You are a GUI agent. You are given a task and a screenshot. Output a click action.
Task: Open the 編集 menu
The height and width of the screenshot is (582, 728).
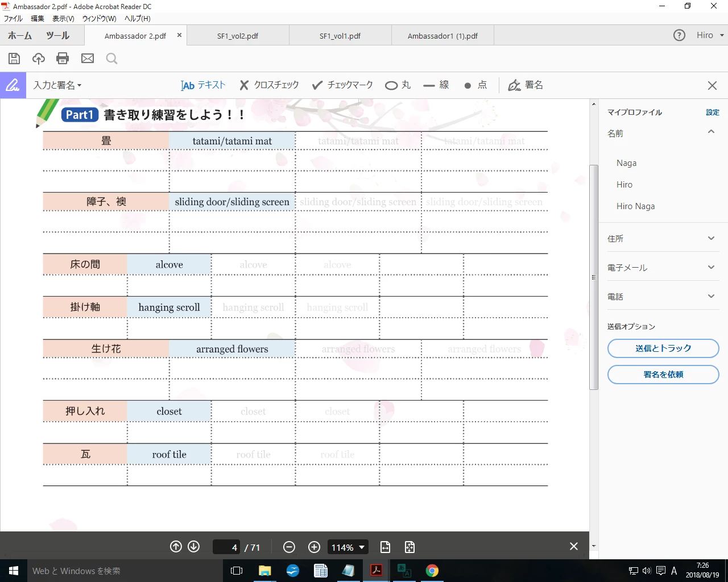pyautogui.click(x=38, y=19)
